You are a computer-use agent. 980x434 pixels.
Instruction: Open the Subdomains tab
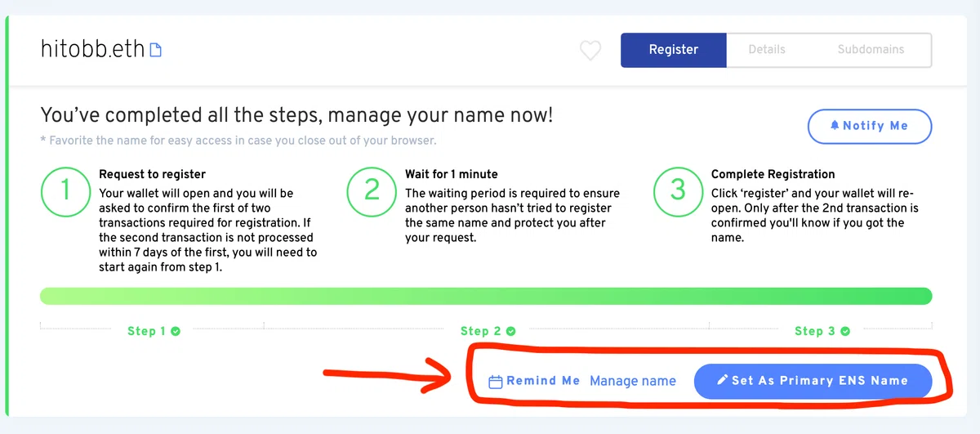click(871, 50)
